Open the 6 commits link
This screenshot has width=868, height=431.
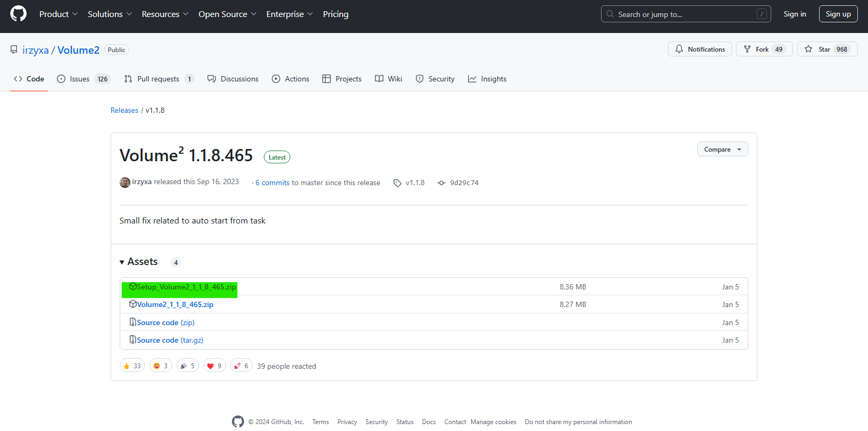(x=272, y=183)
